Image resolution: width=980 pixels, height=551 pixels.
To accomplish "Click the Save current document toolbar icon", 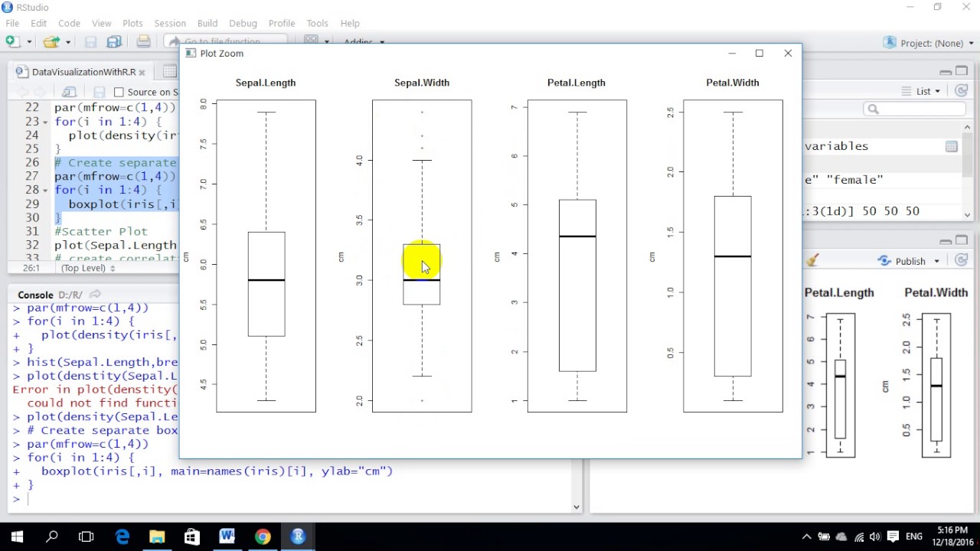I will [x=90, y=42].
